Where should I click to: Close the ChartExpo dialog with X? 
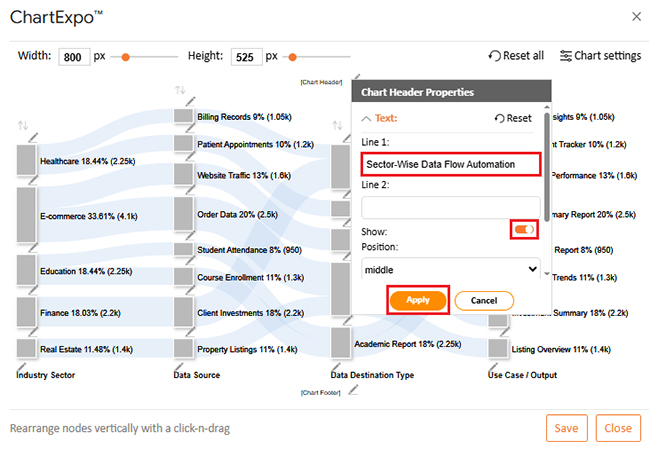coord(636,17)
